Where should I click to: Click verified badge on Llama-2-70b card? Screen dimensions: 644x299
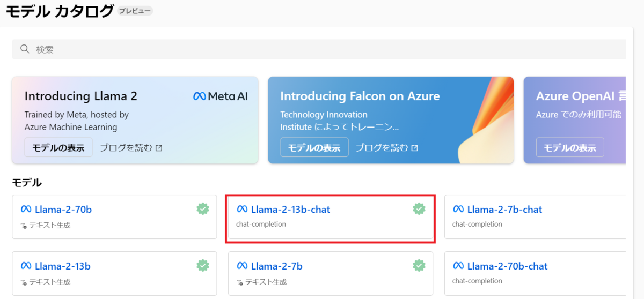pos(202,209)
